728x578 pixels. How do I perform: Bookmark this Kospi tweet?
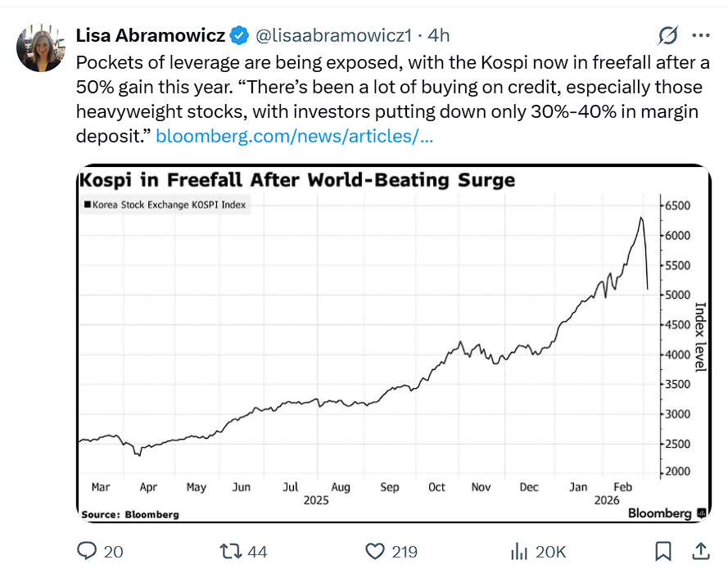coord(663,552)
